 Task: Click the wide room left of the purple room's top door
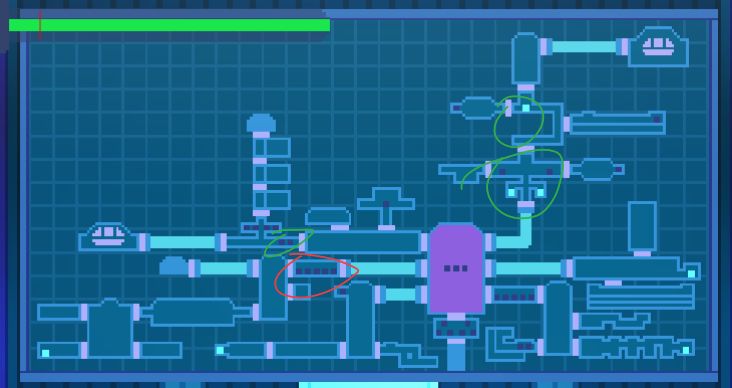click(x=363, y=242)
